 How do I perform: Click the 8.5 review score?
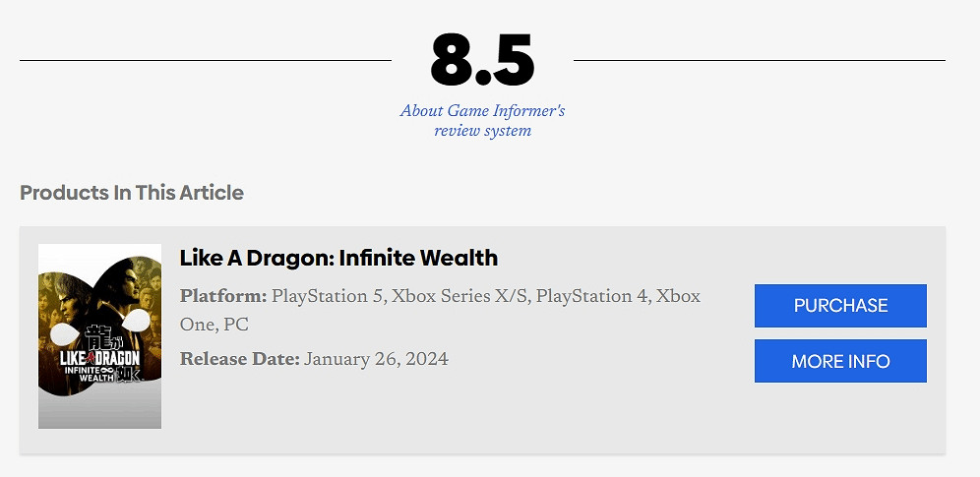click(482, 60)
